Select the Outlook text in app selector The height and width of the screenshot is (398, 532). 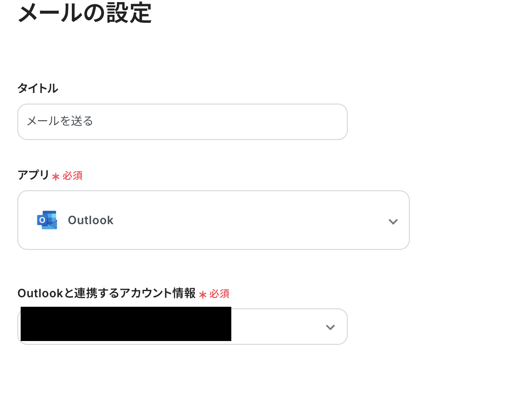pos(90,220)
